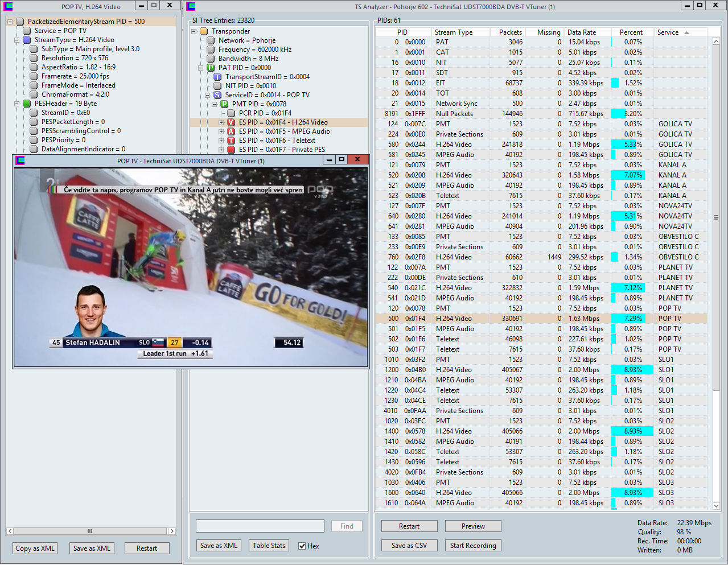Click the icon beside Frequency = 602000 kHz

pos(211,50)
